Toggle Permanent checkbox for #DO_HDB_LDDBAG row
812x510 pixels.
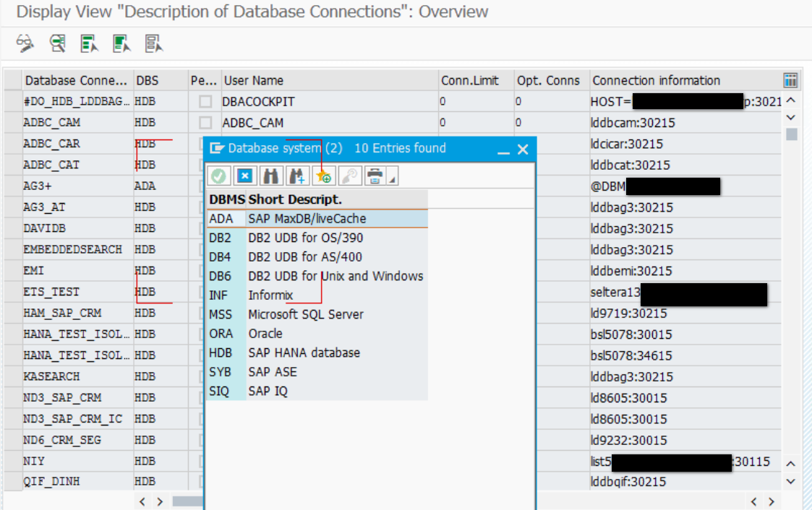(205, 102)
